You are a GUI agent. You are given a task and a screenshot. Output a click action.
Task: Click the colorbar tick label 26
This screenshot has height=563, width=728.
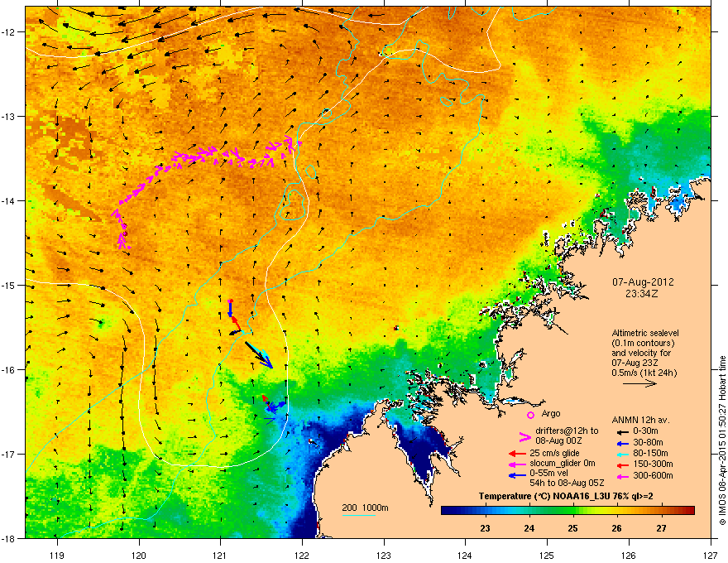617,528
